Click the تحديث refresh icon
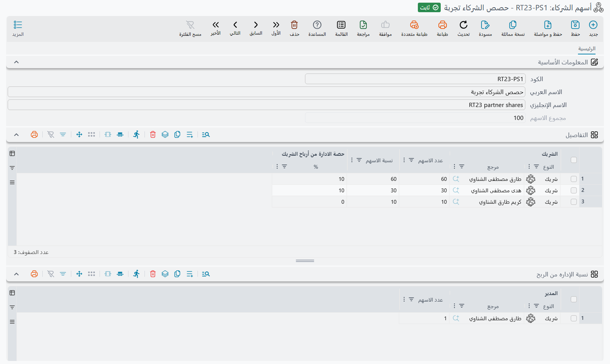This screenshot has height=364, width=610. click(464, 25)
